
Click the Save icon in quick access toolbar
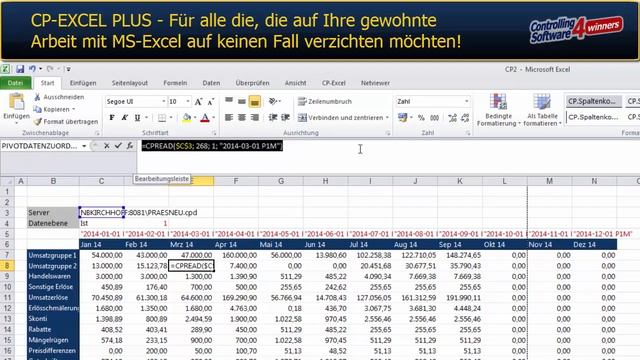tap(20, 69)
